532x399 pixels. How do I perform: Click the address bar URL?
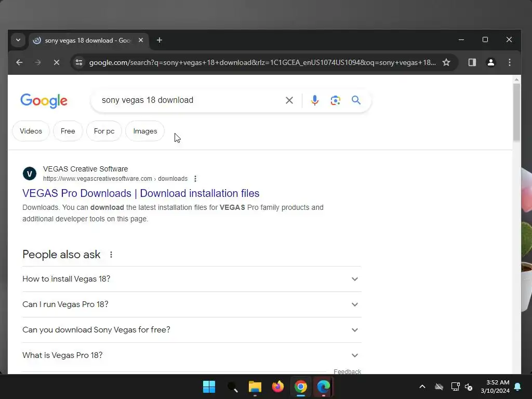[262, 62]
